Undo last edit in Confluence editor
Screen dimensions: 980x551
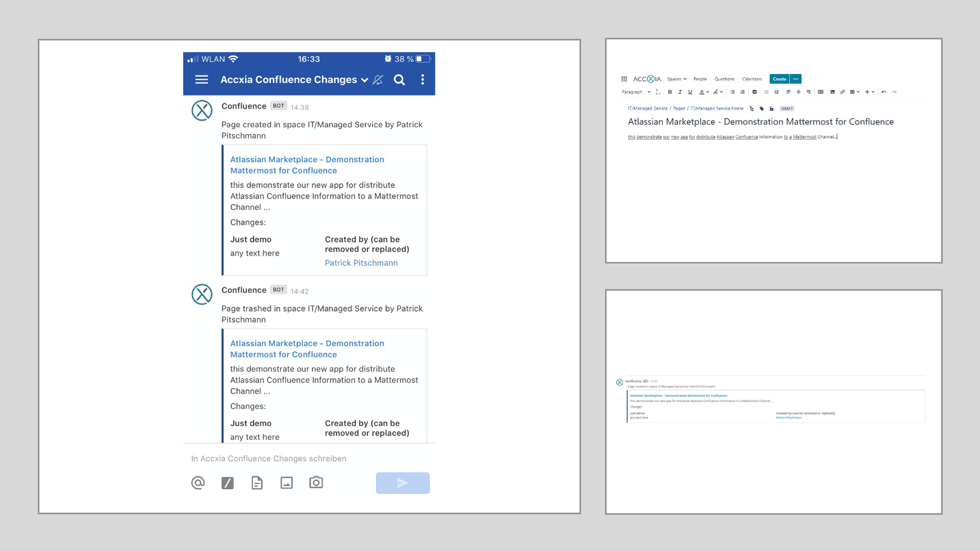coord(884,92)
